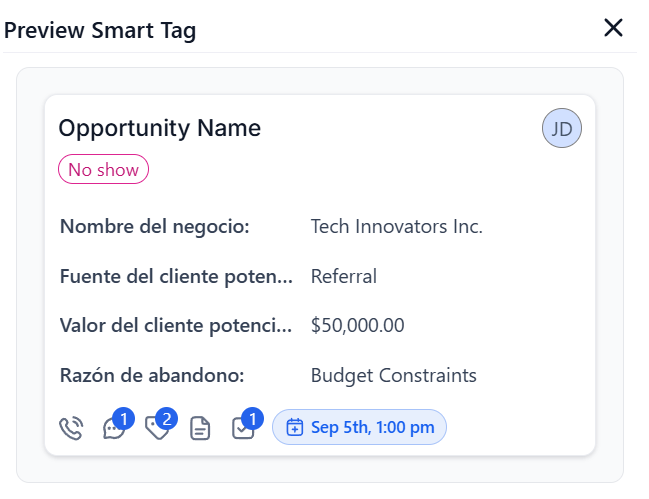Click the tags icon with badge 2
649x499 pixels.
(157, 429)
